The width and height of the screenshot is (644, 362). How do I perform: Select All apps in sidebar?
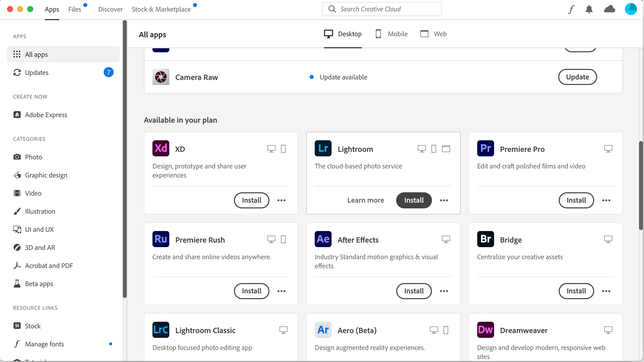[x=63, y=54]
